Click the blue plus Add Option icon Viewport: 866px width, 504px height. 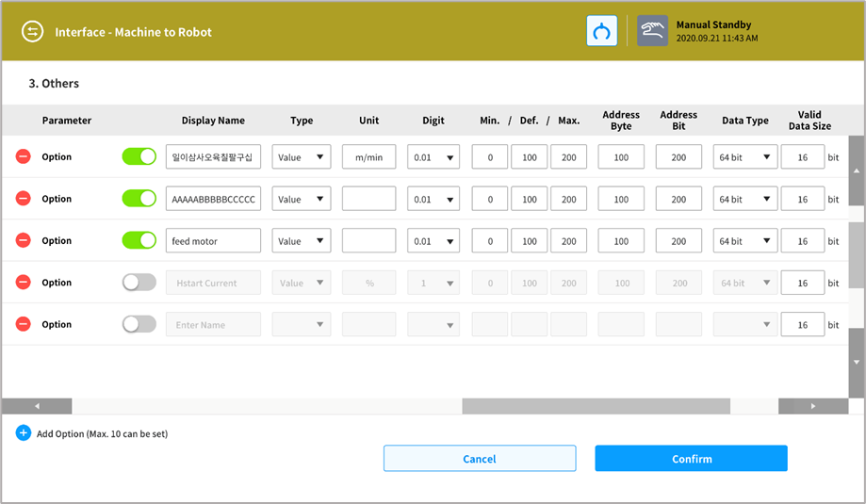[x=24, y=433]
